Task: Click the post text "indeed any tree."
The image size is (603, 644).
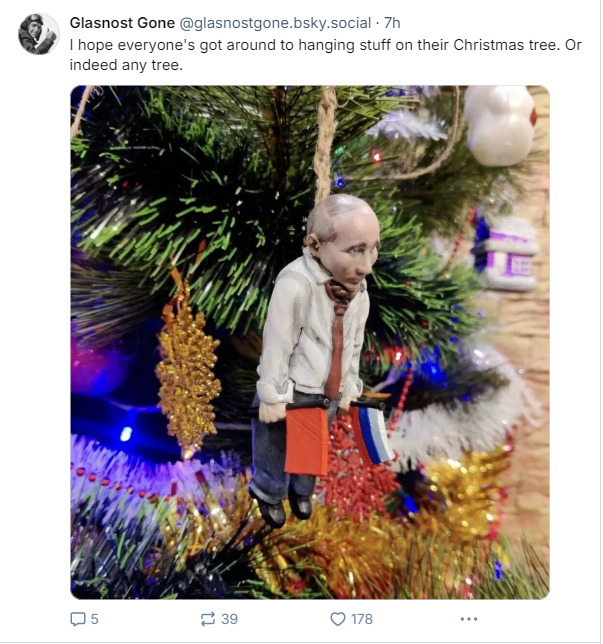Action: [x=126, y=65]
